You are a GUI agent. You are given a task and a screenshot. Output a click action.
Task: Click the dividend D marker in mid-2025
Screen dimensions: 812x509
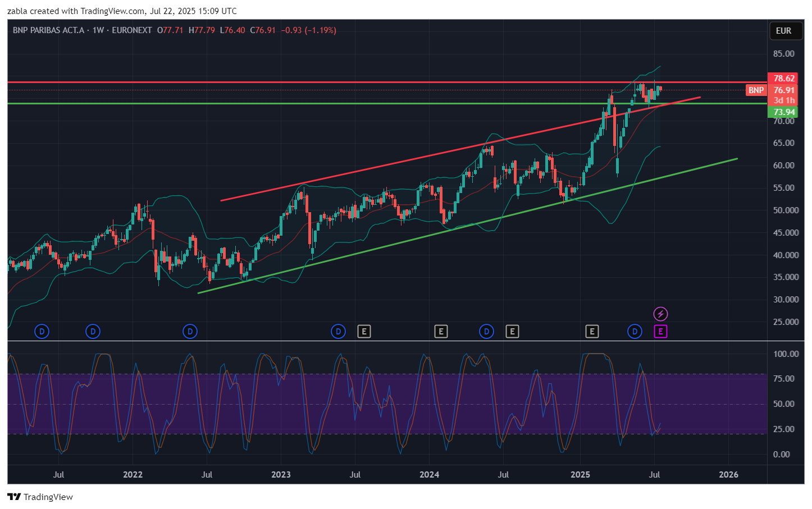tap(635, 332)
